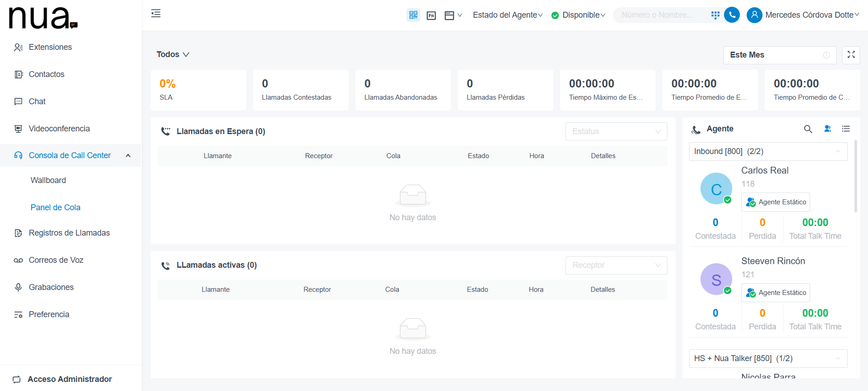Open the Disponible status dropdown
Image resolution: width=868 pixels, height=391 pixels.
578,15
